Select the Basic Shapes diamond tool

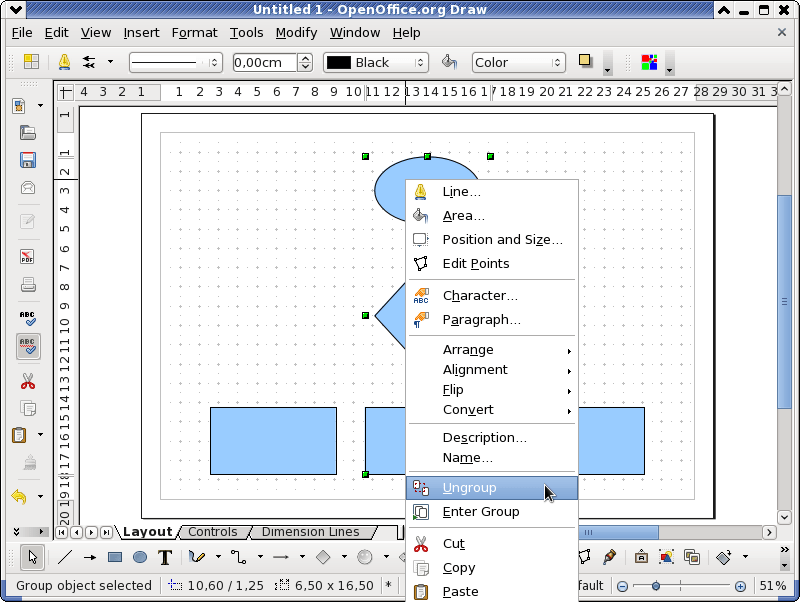(x=323, y=557)
